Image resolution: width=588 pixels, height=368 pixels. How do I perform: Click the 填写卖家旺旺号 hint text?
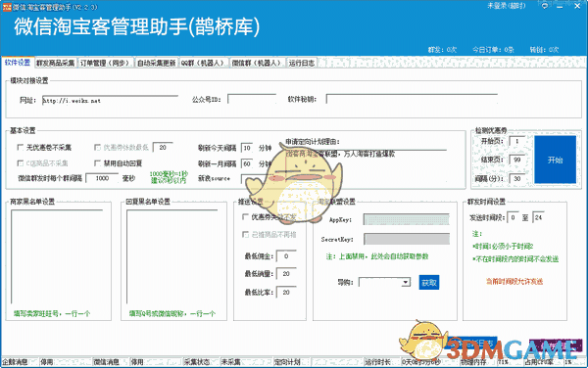coord(52,314)
